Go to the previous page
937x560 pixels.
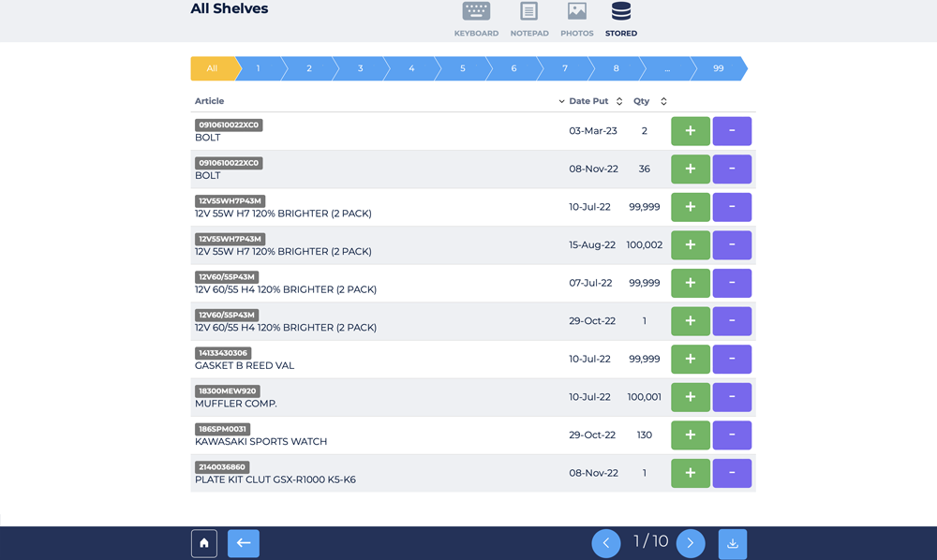[x=606, y=543]
